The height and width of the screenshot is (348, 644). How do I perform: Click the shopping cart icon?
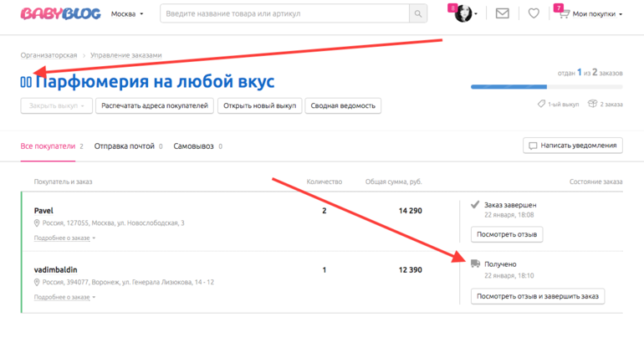pos(564,14)
